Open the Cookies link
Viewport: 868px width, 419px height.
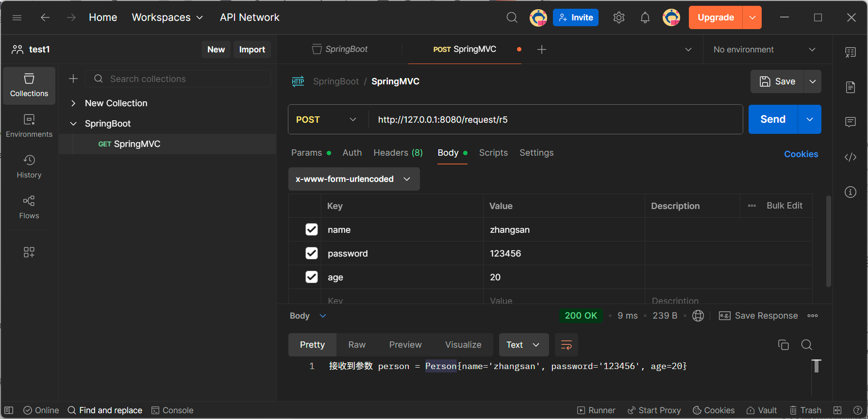(x=801, y=154)
